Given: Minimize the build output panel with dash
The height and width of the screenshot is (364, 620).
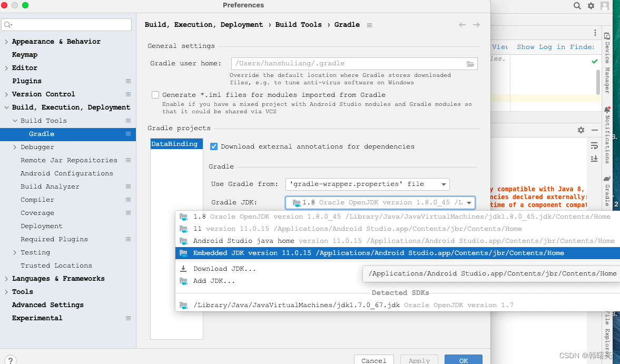Looking at the screenshot, I should [x=595, y=130].
